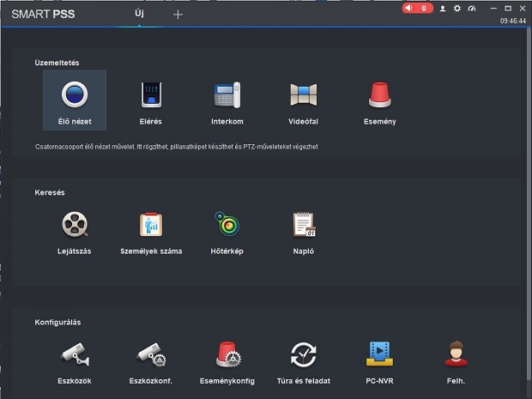Click the SMART PSS logo
Image resolution: width=532 pixels, height=399 pixels.
tap(43, 15)
